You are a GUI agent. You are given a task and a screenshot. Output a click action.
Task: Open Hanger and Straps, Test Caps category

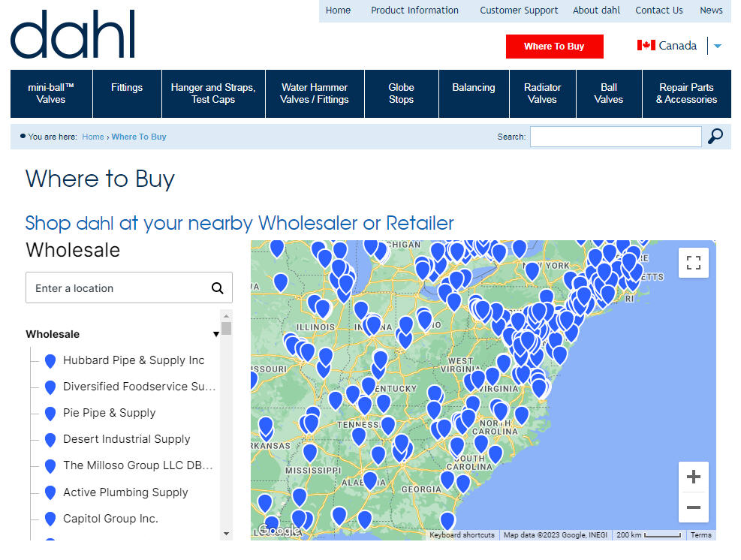point(213,94)
